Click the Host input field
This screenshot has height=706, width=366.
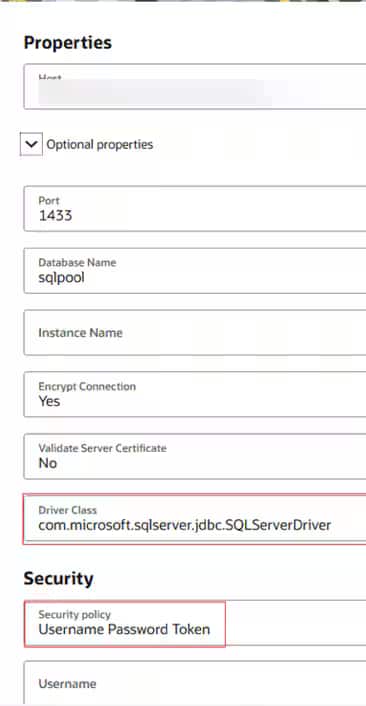tap(194, 86)
